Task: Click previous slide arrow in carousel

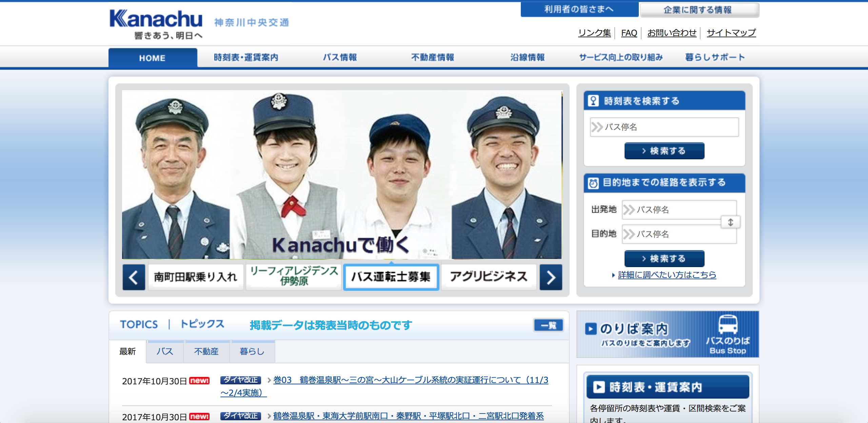Action: coord(134,277)
